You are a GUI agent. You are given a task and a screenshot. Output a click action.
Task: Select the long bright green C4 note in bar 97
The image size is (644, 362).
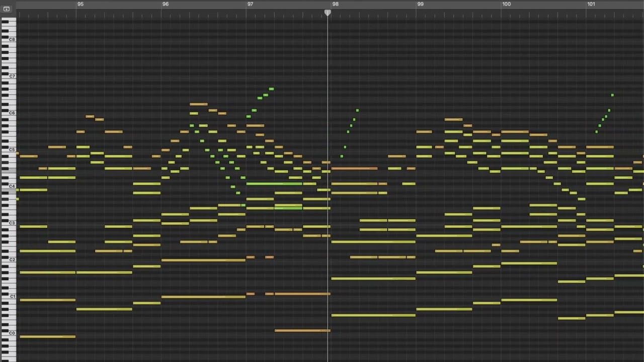[x=274, y=184]
